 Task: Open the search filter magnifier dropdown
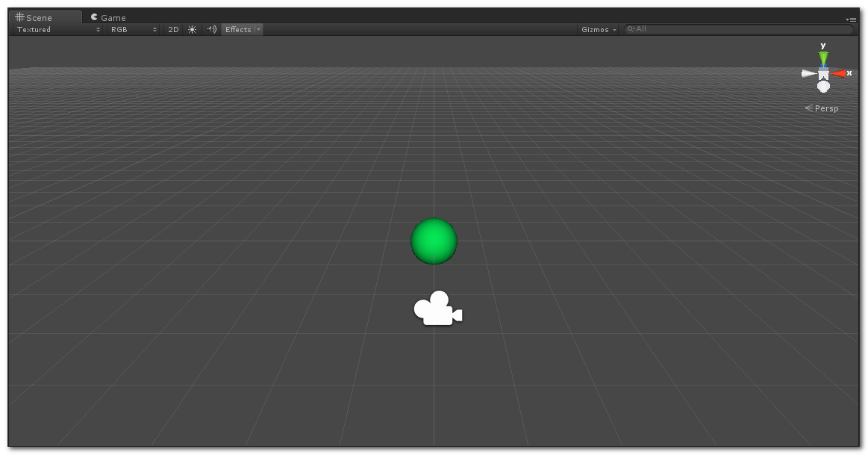coord(631,29)
